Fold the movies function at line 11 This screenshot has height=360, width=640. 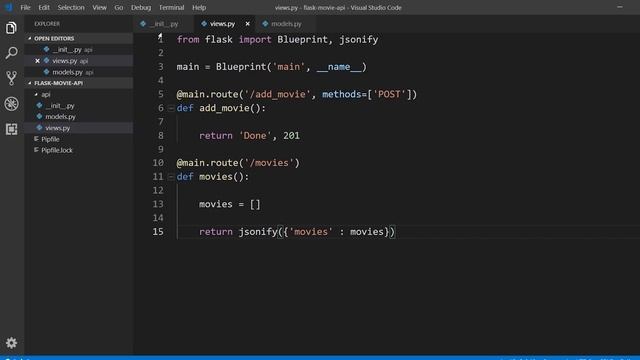click(171, 177)
